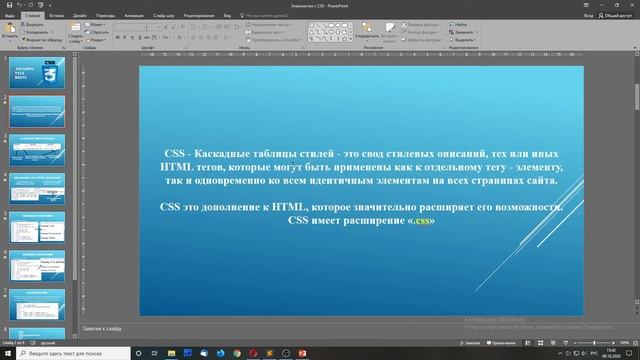Expand the shapes gallery
The height and width of the screenshot is (360, 640).
pos(351,40)
